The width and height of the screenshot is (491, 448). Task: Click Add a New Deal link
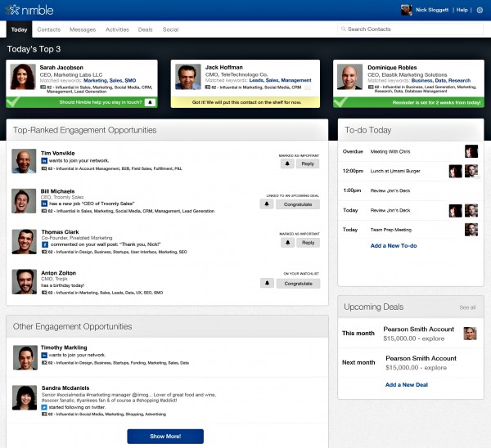pyautogui.click(x=407, y=384)
